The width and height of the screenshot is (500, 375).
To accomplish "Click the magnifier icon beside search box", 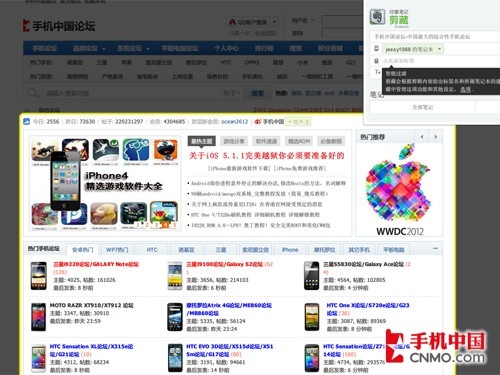I will [x=32, y=93].
